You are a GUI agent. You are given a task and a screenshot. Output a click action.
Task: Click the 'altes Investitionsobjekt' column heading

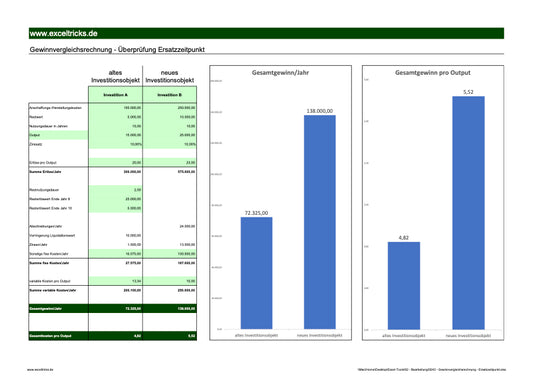click(115, 76)
